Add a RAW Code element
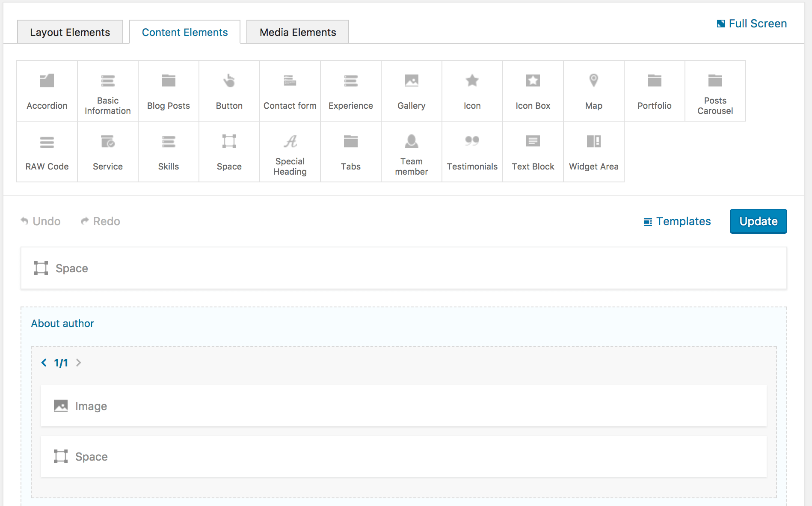Image resolution: width=812 pixels, height=506 pixels. 47,152
